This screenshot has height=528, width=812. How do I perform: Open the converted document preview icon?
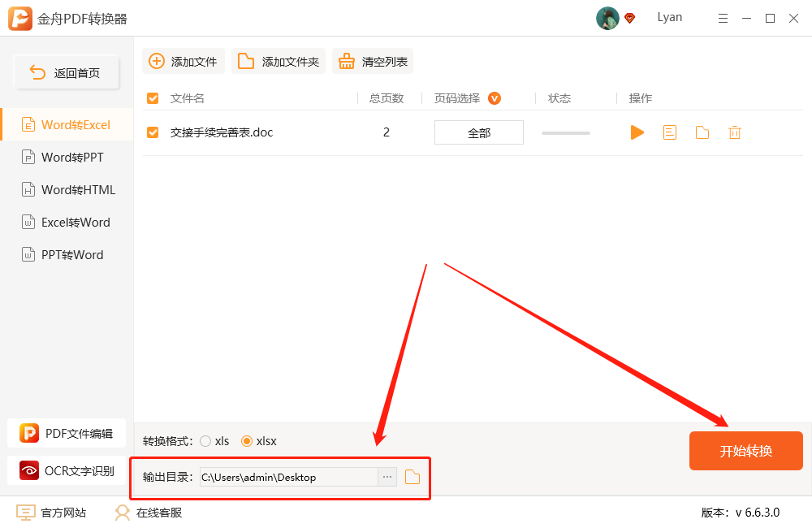point(670,132)
